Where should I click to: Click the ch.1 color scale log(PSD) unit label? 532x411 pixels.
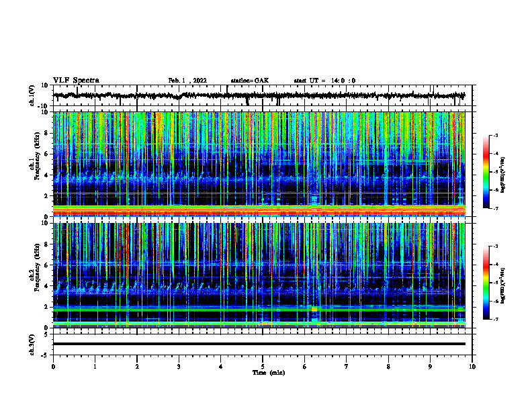click(x=503, y=175)
